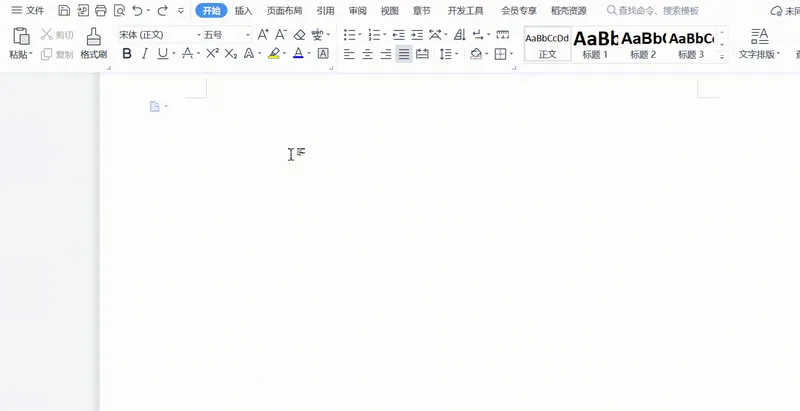Open the 章节 tab
The image size is (800, 411).
(421, 11)
